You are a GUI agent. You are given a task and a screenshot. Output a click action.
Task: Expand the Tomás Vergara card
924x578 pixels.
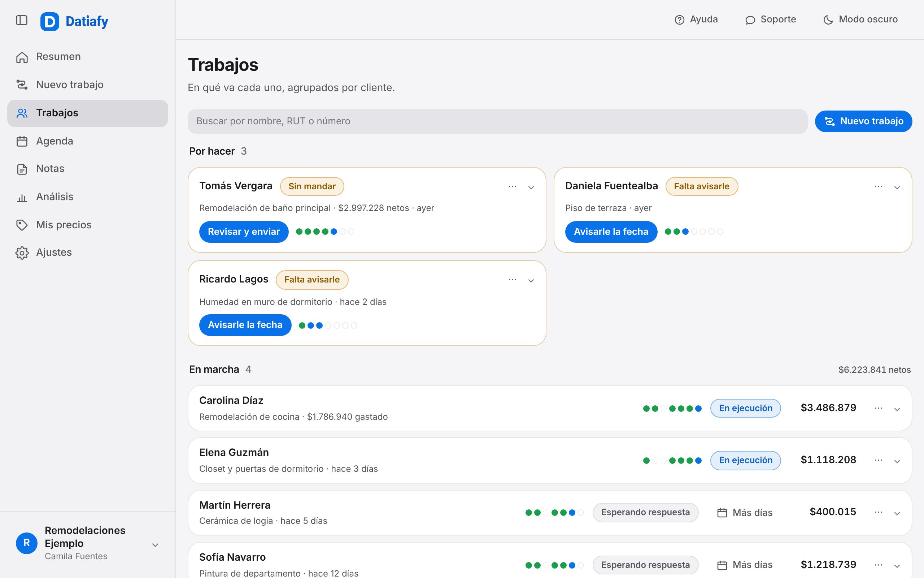(x=531, y=187)
